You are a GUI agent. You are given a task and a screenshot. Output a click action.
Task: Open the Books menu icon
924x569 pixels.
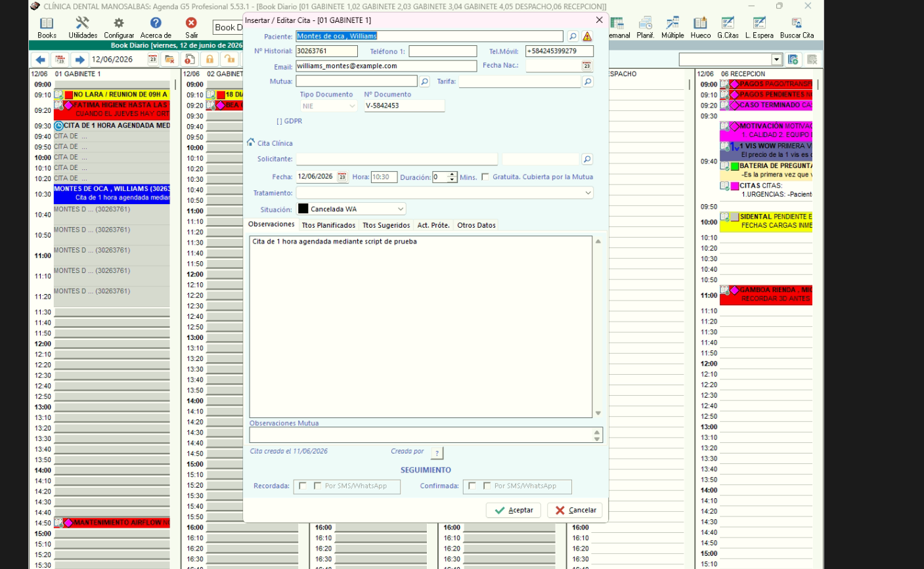click(47, 27)
